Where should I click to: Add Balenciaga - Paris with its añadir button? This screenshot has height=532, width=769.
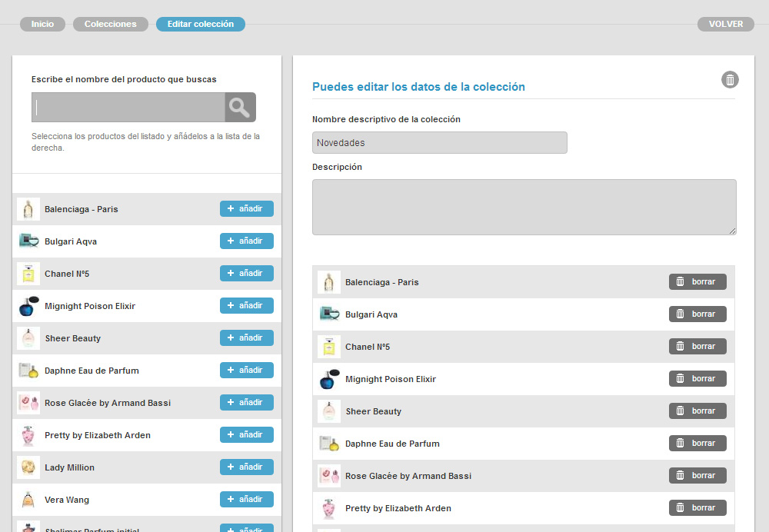point(247,209)
